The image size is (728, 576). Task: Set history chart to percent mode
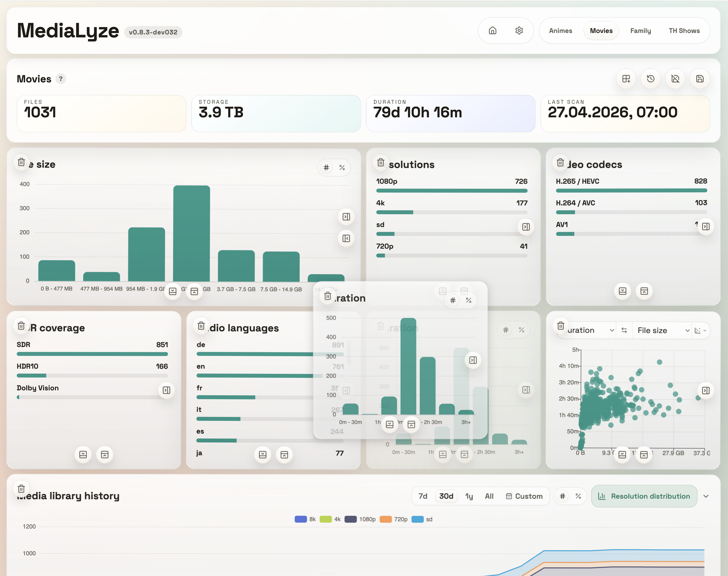click(x=578, y=496)
